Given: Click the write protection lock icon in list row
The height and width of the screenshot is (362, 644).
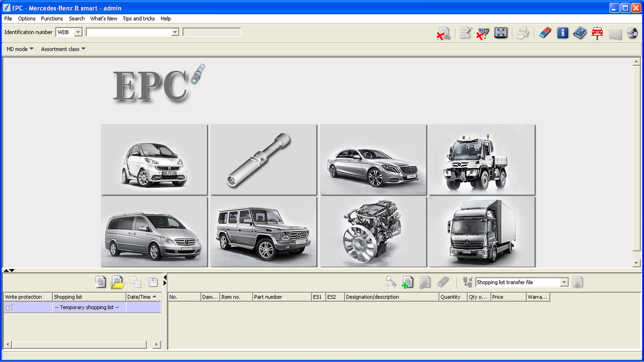Looking at the screenshot, I should click(9, 307).
